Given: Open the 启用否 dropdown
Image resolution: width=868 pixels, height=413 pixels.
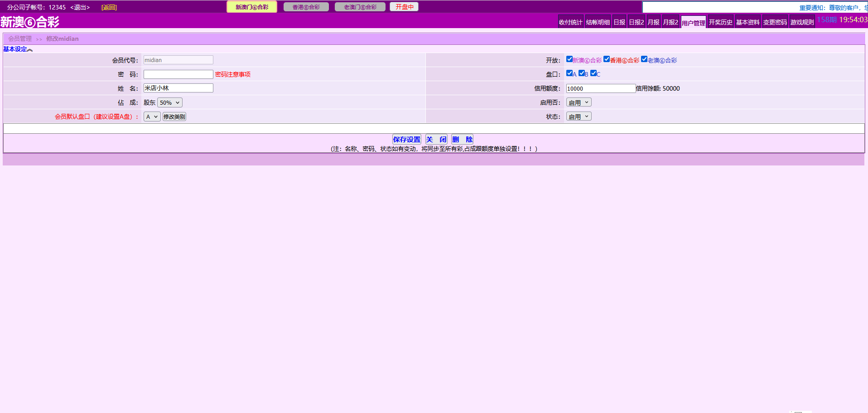Looking at the screenshot, I should pyautogui.click(x=579, y=103).
